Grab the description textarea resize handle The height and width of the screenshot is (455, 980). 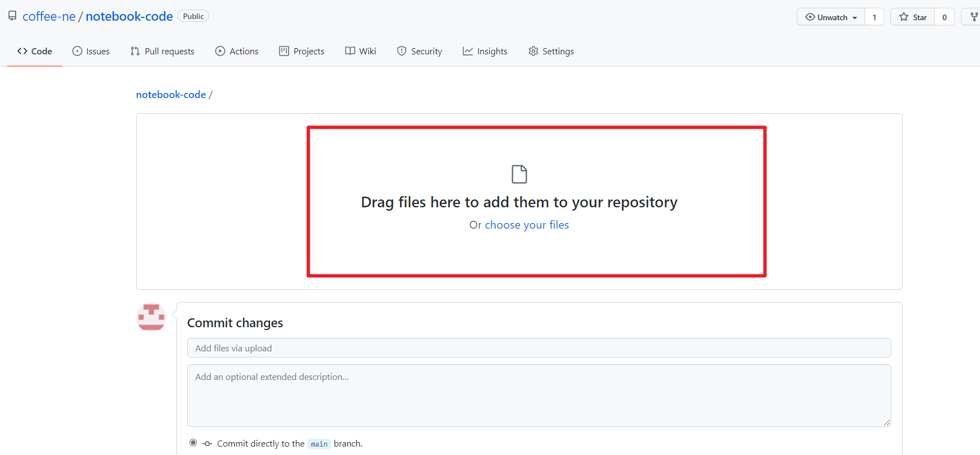pyautogui.click(x=887, y=422)
